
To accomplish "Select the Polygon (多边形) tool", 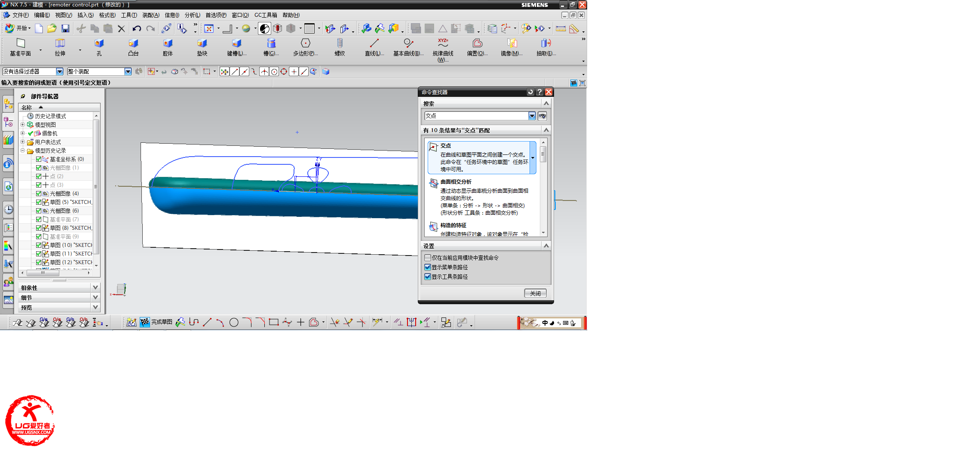I will tap(305, 47).
